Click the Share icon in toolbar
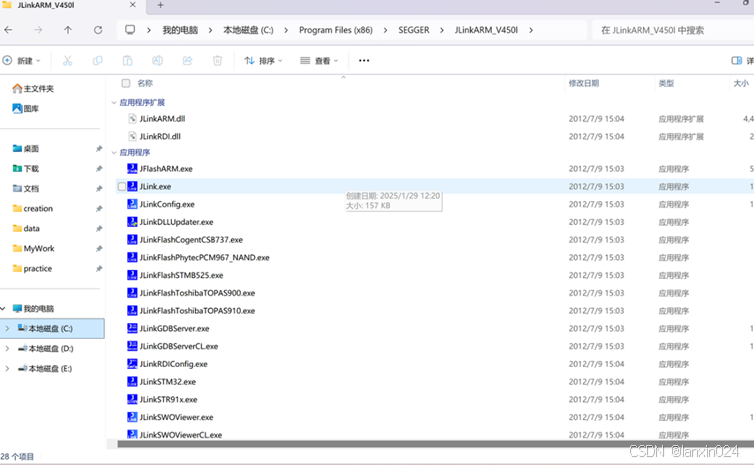Image resolution: width=754 pixels, height=465 pixels. click(188, 61)
